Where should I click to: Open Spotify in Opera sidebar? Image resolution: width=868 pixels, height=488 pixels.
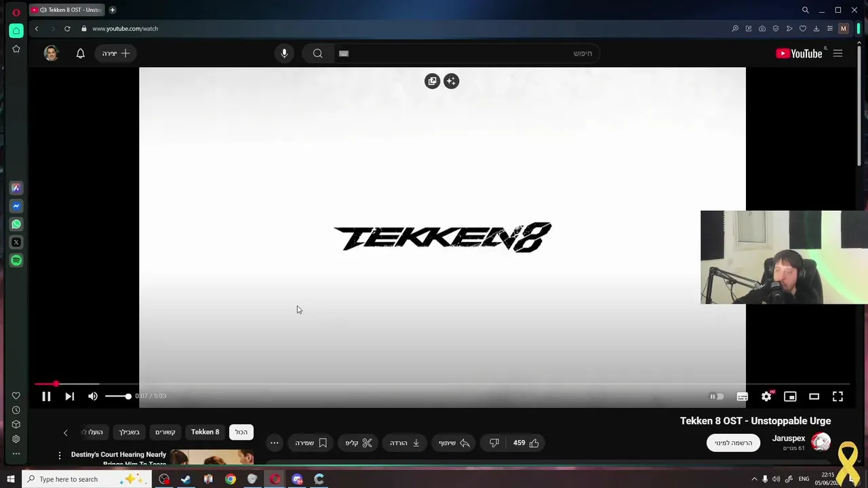coord(16,260)
